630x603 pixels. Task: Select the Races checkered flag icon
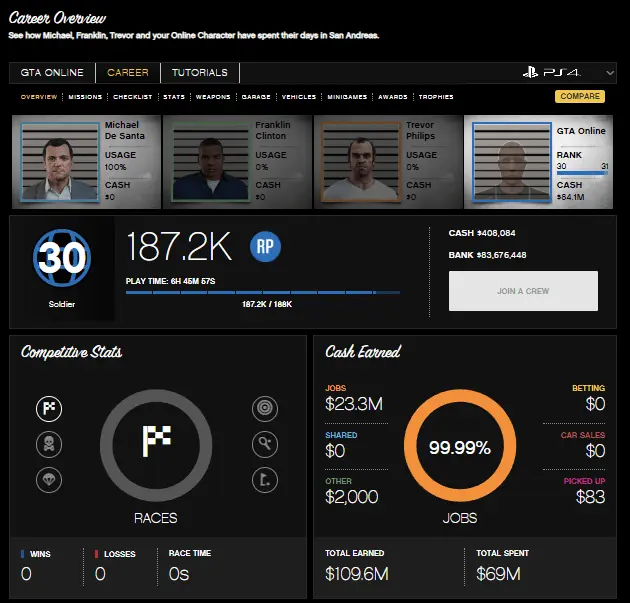click(x=50, y=407)
